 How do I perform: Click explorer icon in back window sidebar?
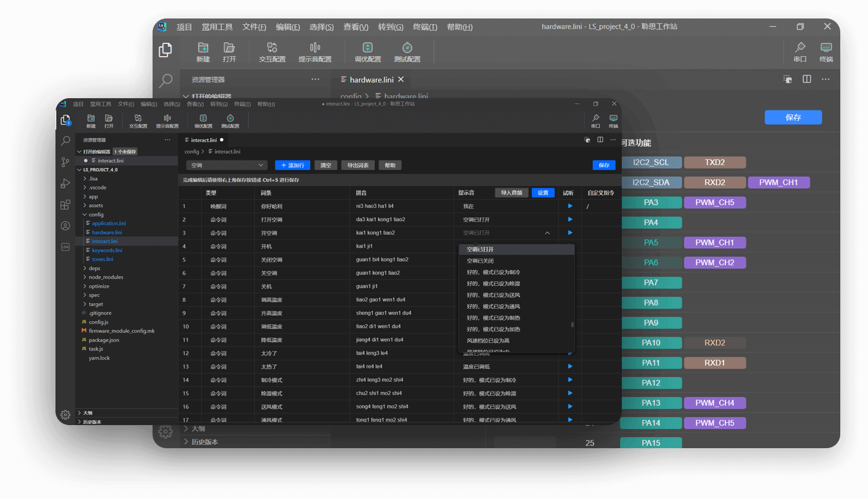165,50
